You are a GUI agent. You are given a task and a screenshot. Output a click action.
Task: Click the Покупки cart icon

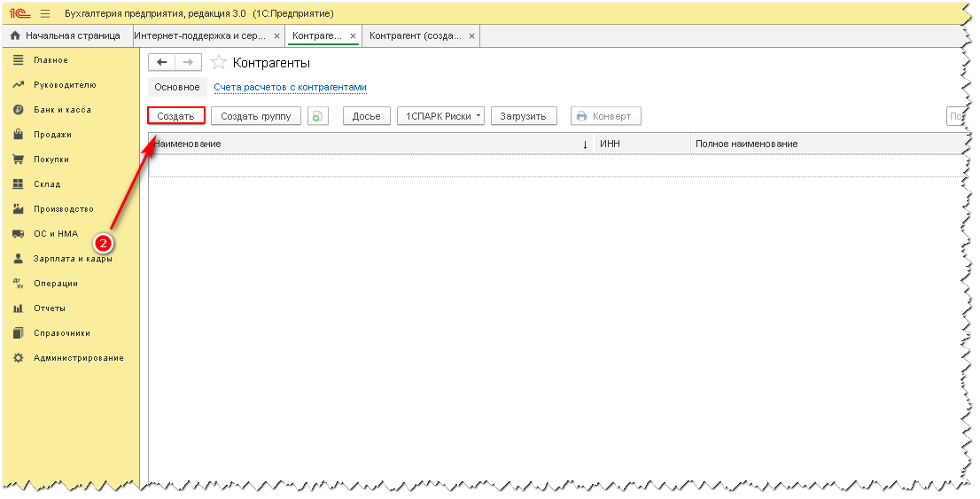18,160
